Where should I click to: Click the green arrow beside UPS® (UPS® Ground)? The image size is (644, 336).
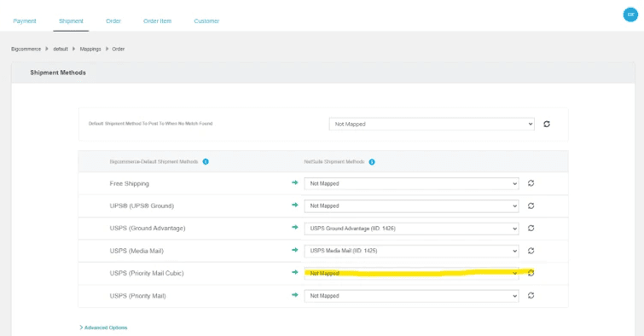click(x=295, y=205)
